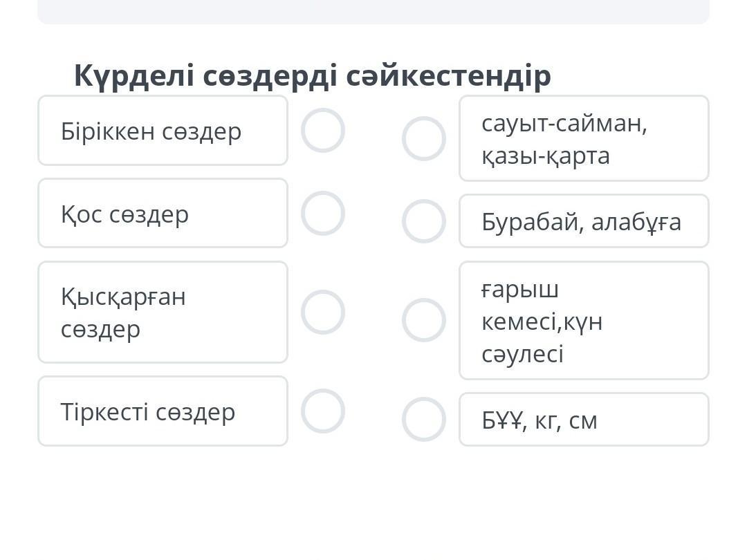This screenshot has height=560, width=747.
Task: Click the gray panel above the heading
Action: point(373,12)
